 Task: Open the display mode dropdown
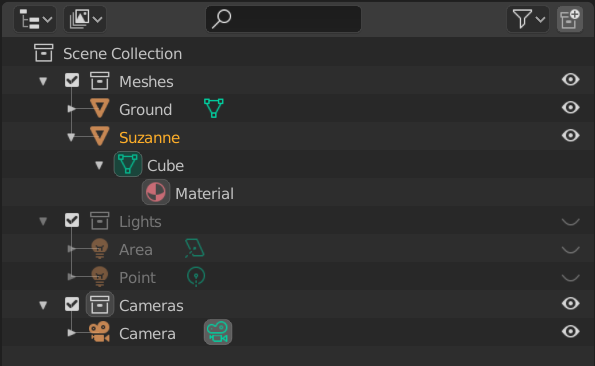[85, 19]
